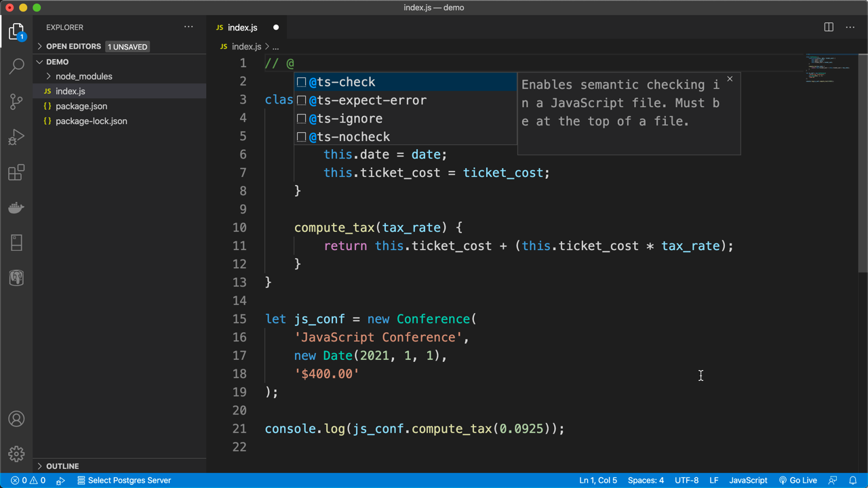Show errors and warnings in status bar

click(x=28, y=481)
